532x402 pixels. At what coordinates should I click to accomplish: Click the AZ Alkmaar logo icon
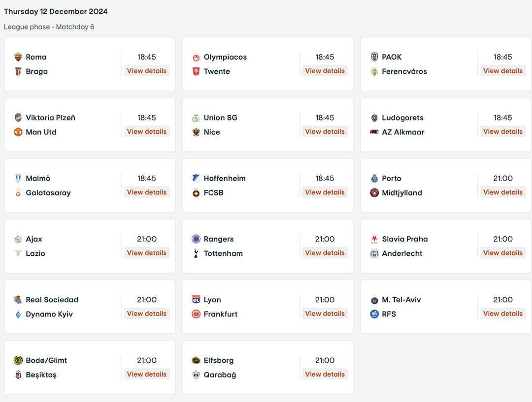coord(374,132)
